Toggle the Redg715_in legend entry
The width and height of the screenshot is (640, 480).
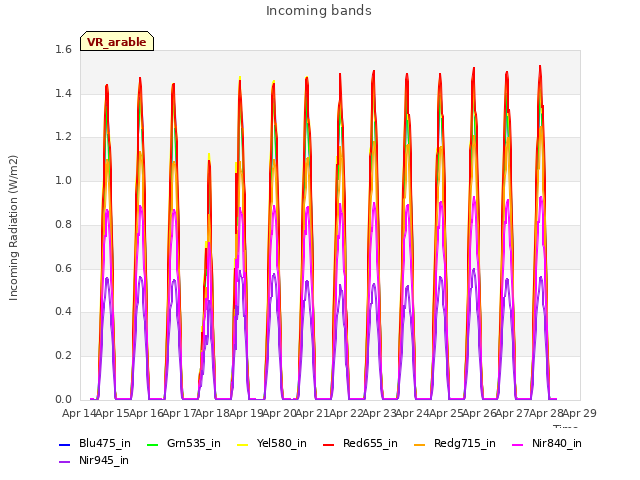pos(454,443)
